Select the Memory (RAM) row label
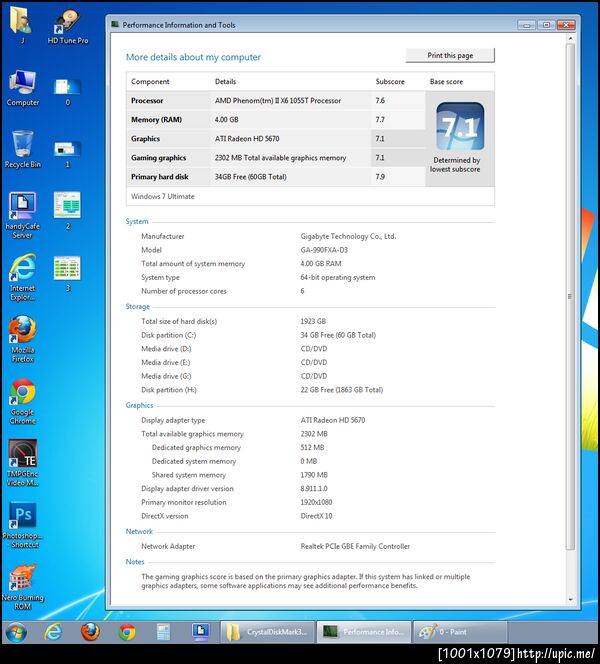Viewport: 600px width, 664px height. click(156, 119)
